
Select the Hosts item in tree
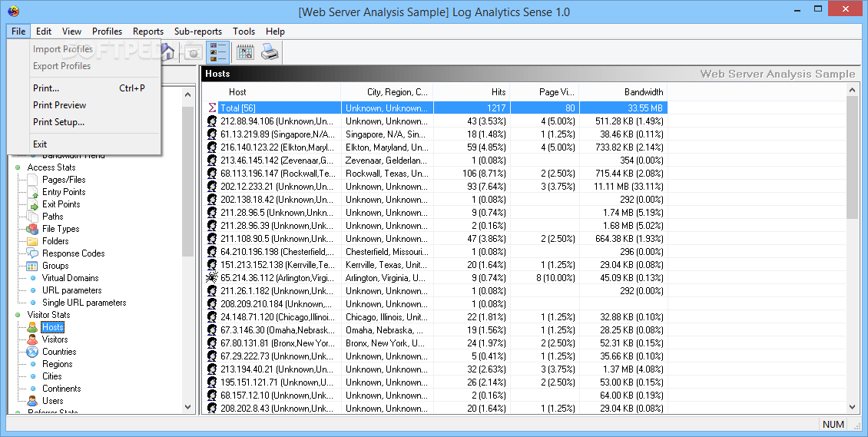(x=52, y=327)
